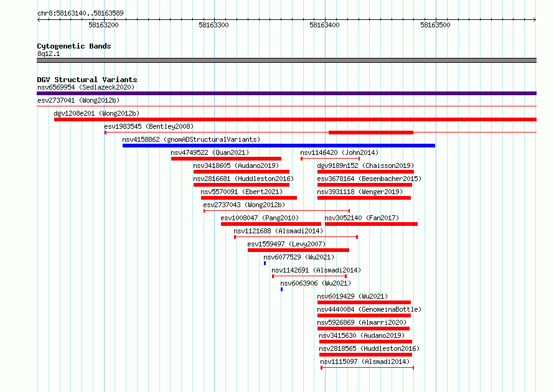Select the red esv1008047 Pang2010 bar
This screenshot has width=554, height=392.
(271, 224)
